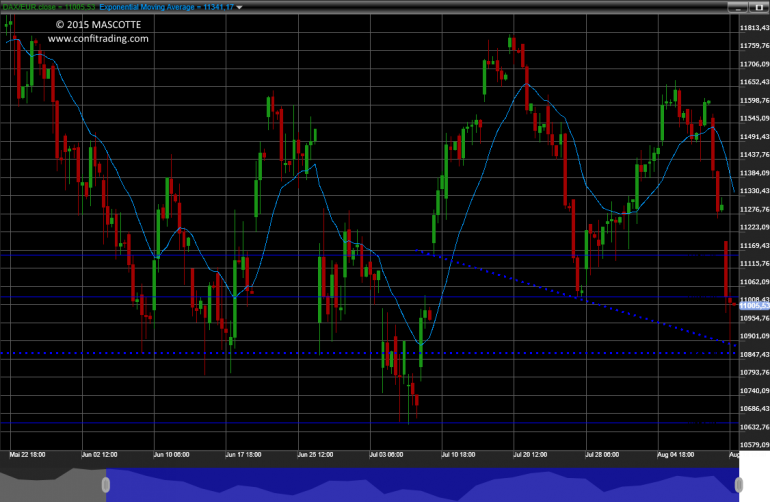Click the Mai 22 18:00 date label
The height and width of the screenshot is (502, 770).
(x=28, y=455)
